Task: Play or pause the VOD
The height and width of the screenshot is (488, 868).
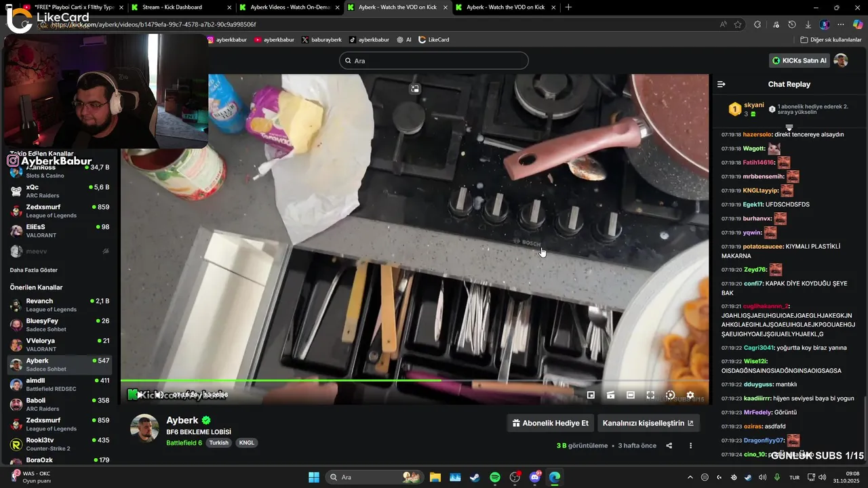Action: click(140, 394)
